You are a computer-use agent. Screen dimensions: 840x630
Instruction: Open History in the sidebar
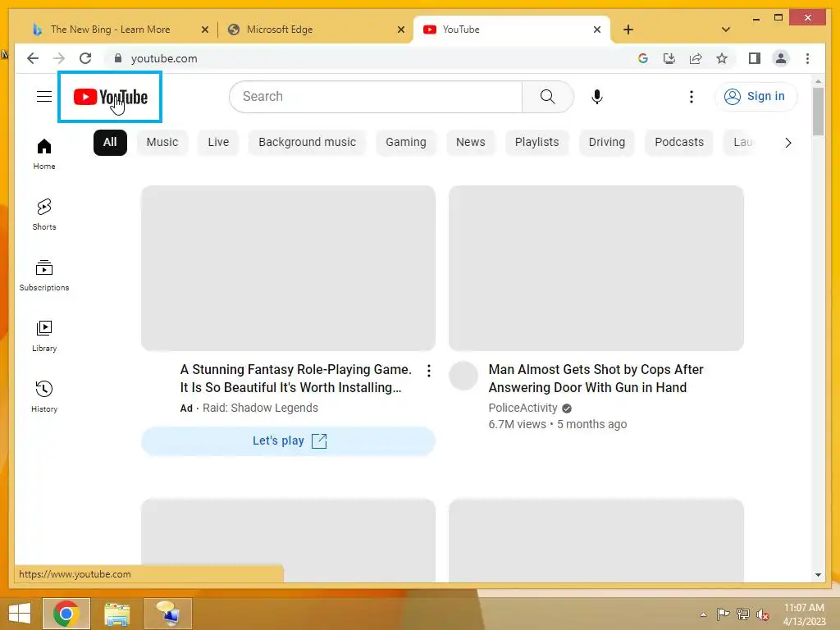point(44,396)
